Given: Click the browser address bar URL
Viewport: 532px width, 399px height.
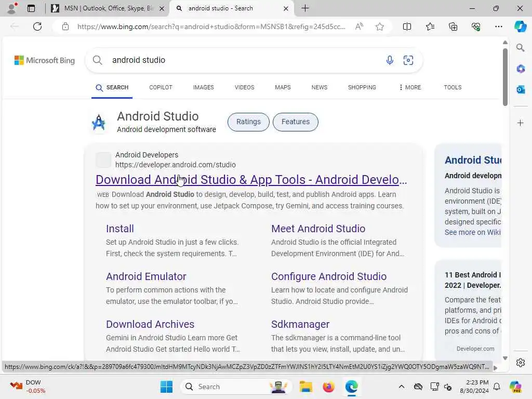Looking at the screenshot, I should (211, 26).
